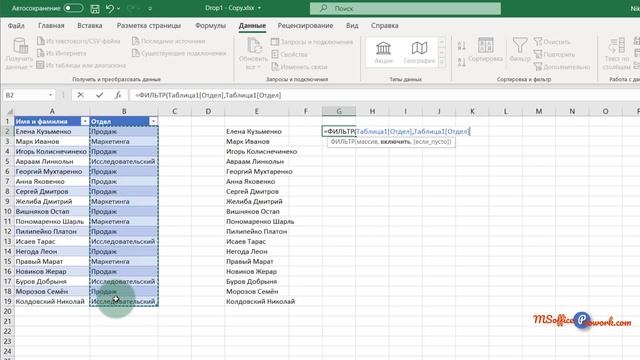This screenshot has width=640, height=360.
Task: Click the Name Box showing B2
Action: click(x=25, y=95)
